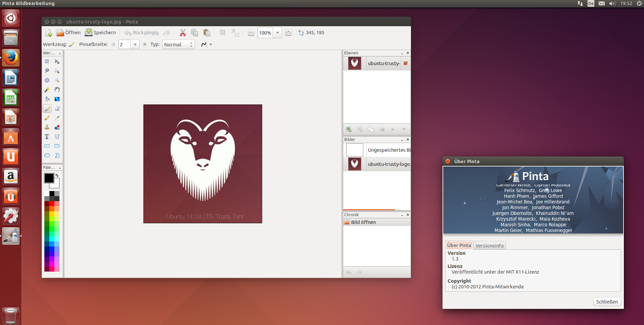
Task: Add a new layer in Ebenen panel
Action: click(349, 129)
